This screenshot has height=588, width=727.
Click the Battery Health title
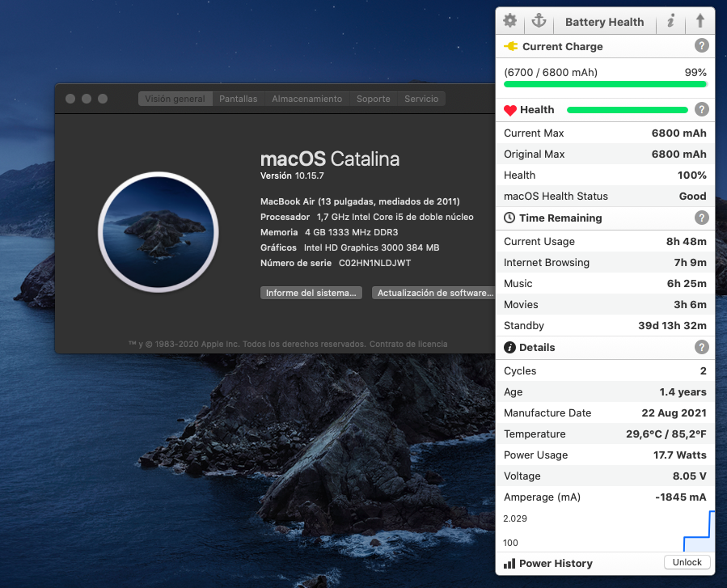605,22
